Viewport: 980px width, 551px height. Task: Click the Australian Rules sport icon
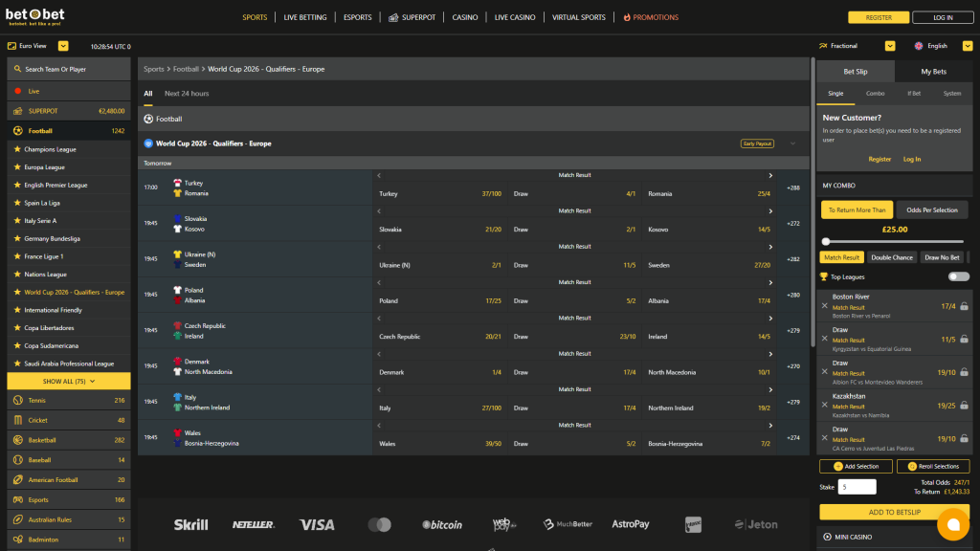18,519
